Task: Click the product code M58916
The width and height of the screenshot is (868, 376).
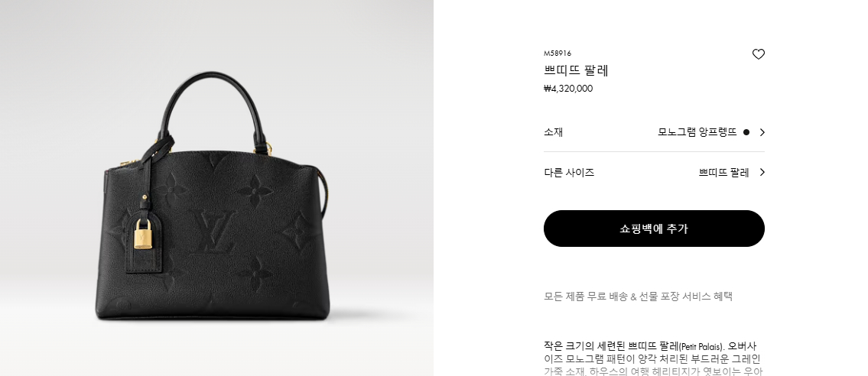Action: pos(558,53)
